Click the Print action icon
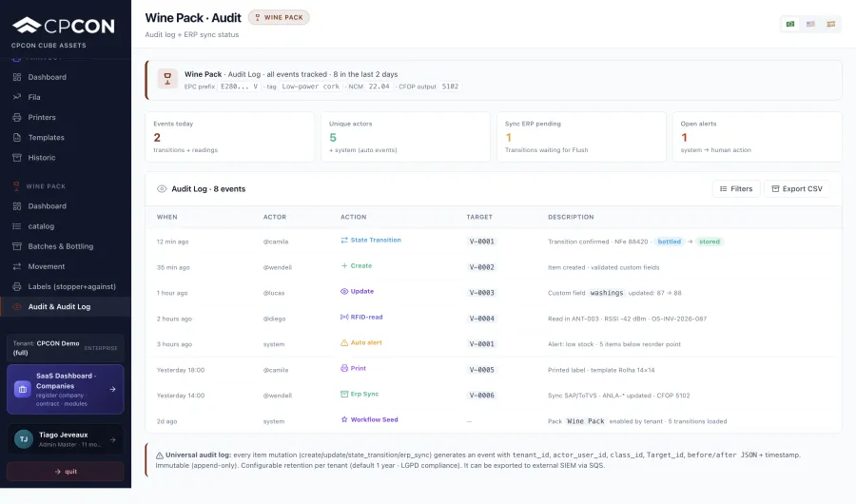The image size is (856, 504). click(x=344, y=369)
